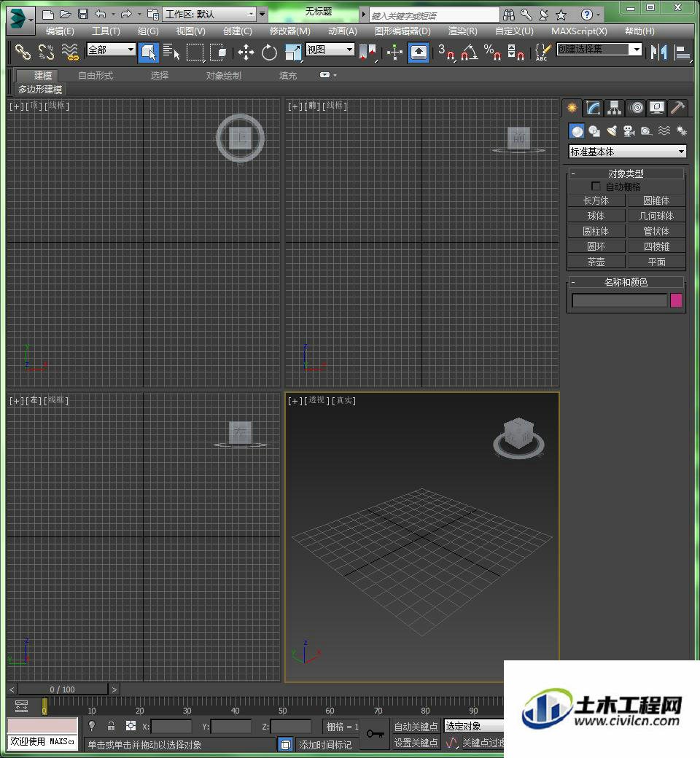
Task: Open the Modify panel tab
Action: pos(593,108)
